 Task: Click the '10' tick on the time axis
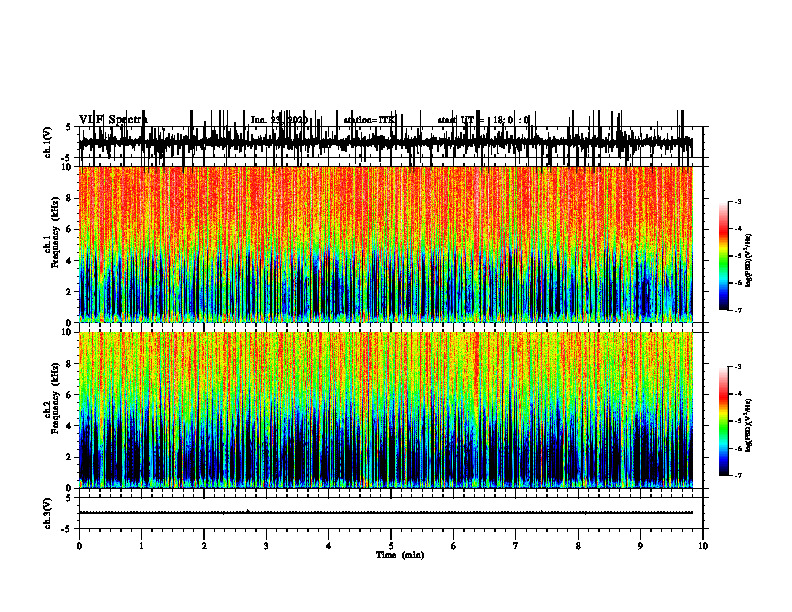point(703,546)
